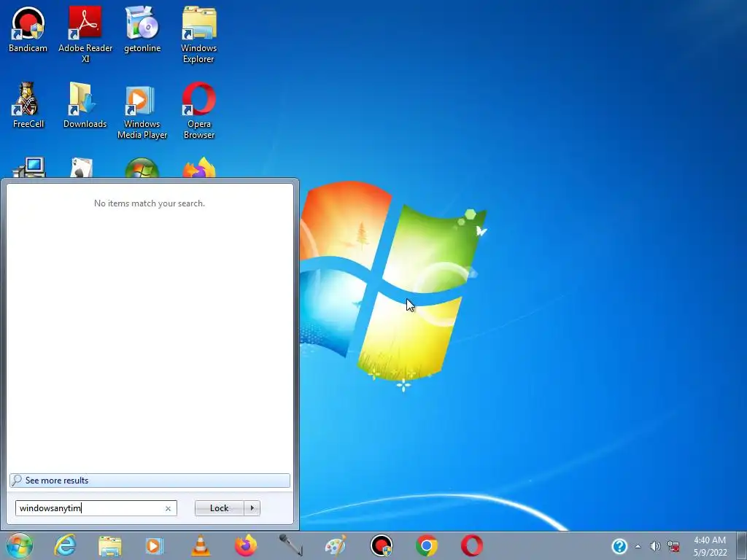Click the Show desktop strip
This screenshot has height=560, width=747.
point(743,545)
